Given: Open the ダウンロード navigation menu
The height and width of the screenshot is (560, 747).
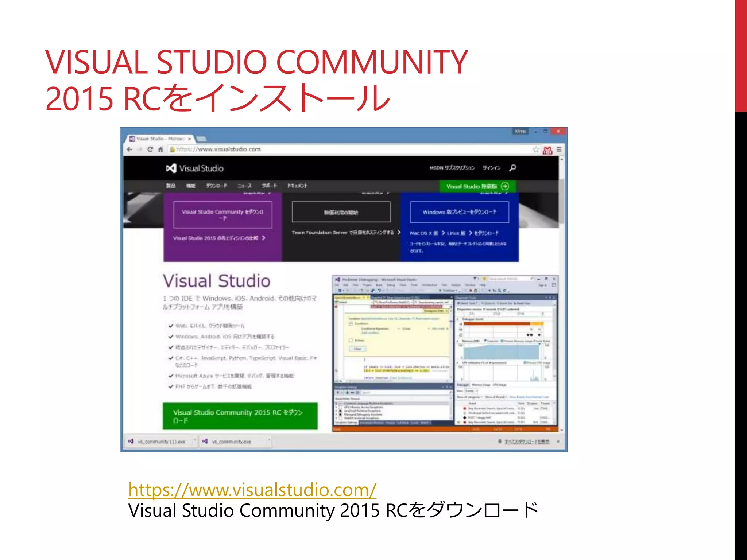Looking at the screenshot, I should coord(216,186).
